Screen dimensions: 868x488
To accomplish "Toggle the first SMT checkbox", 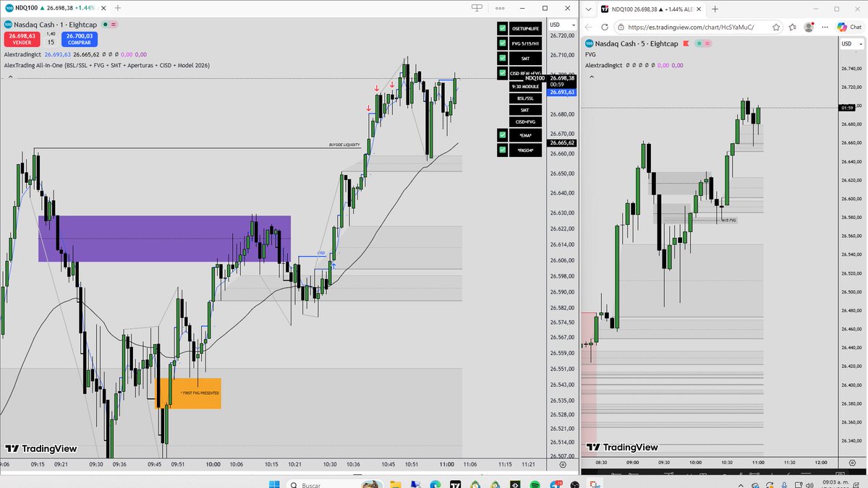I will (502, 59).
